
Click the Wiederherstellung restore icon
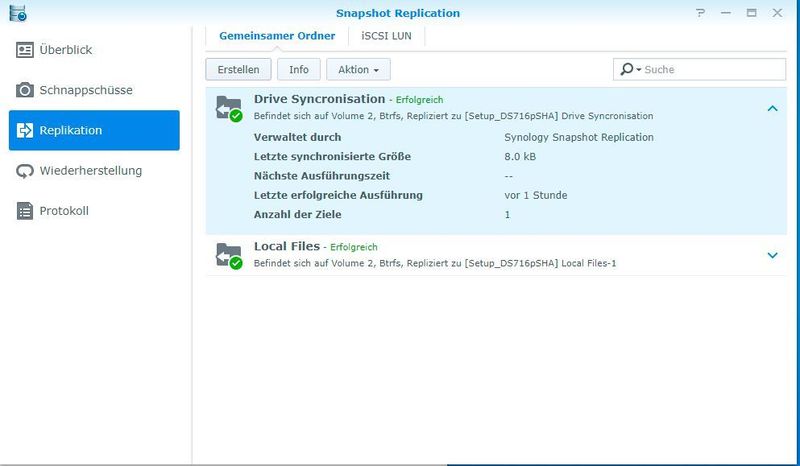point(24,170)
